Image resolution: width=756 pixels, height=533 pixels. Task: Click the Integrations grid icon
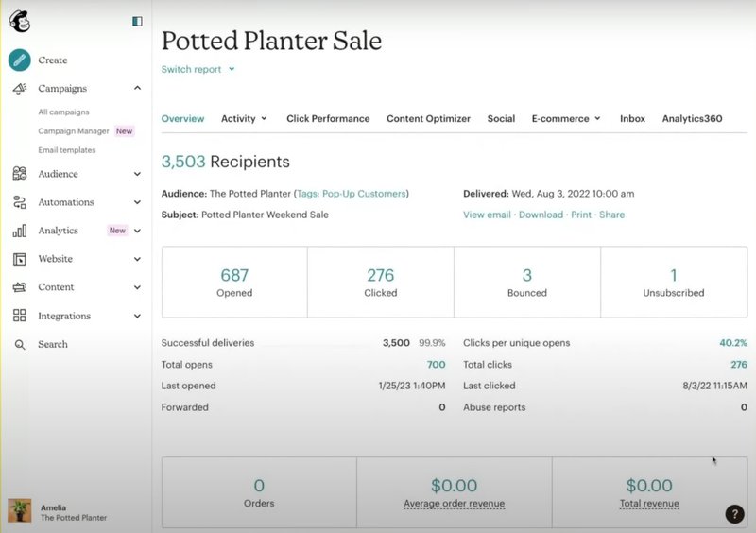point(20,316)
